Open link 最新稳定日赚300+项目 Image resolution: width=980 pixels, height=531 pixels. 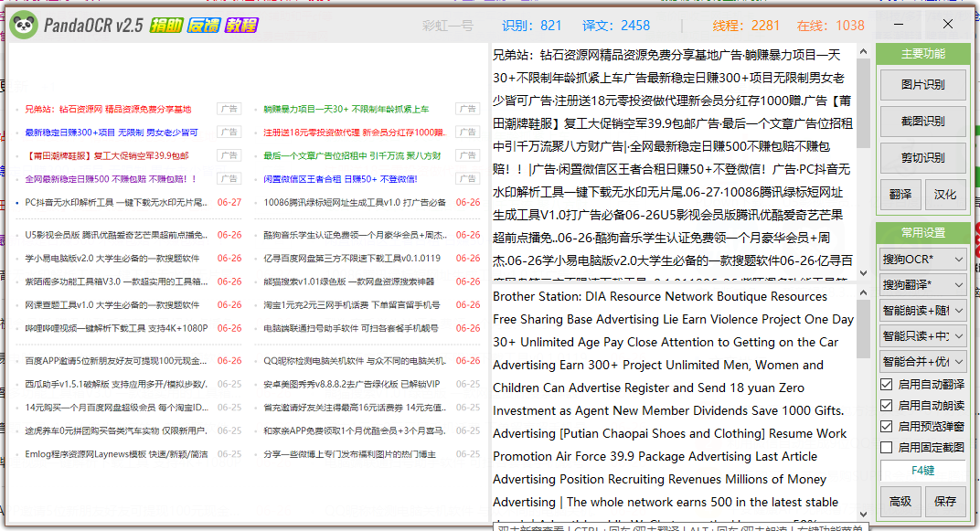(x=112, y=133)
